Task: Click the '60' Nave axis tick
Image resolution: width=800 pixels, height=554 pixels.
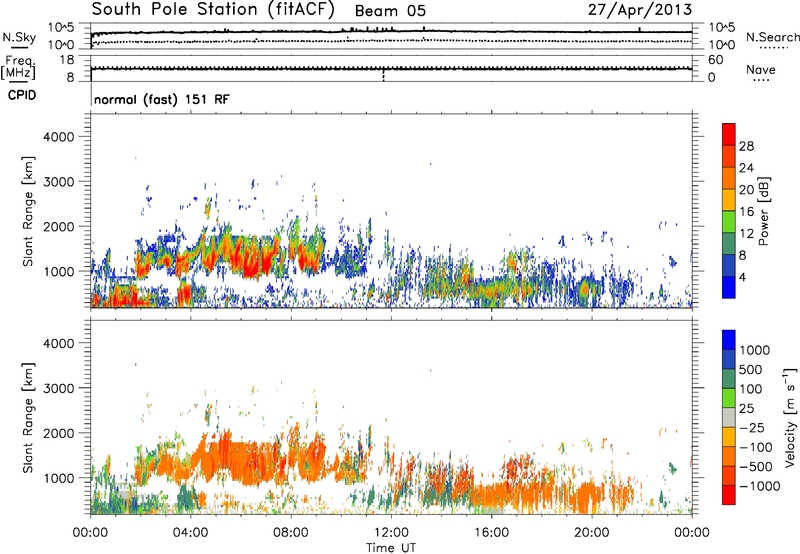Action: coord(716,60)
